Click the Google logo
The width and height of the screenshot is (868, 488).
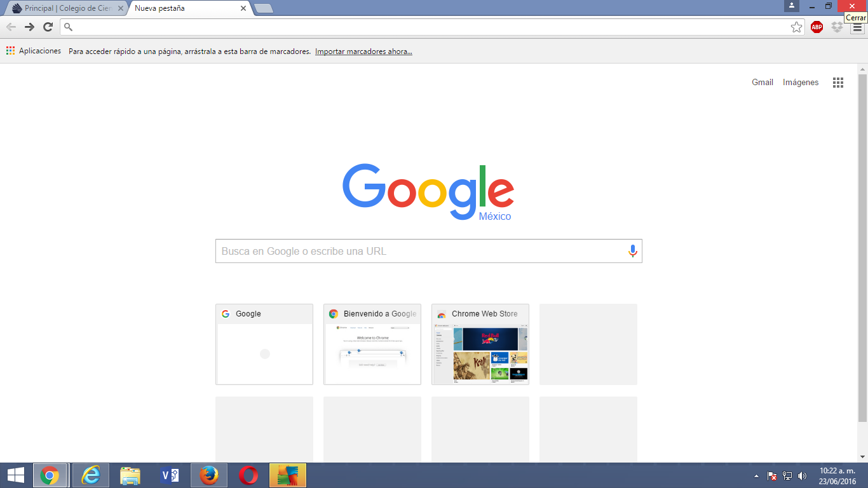[x=428, y=193]
